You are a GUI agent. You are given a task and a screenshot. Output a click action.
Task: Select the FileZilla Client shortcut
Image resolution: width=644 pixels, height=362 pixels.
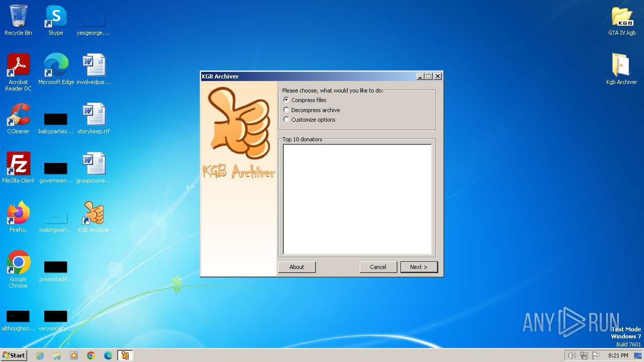[x=18, y=168]
